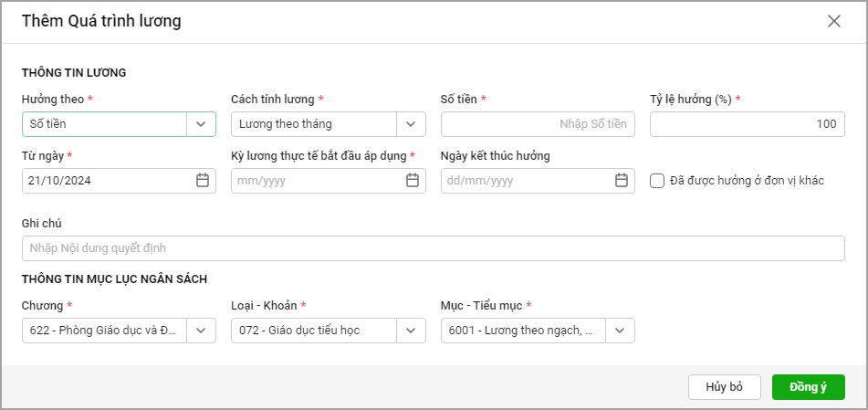Open calendar picker for Từ ngày

pos(203,181)
